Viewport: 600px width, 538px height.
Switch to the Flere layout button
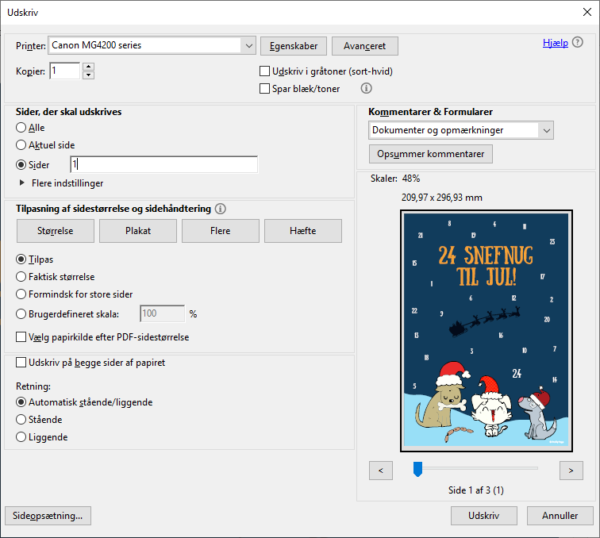pyautogui.click(x=220, y=231)
